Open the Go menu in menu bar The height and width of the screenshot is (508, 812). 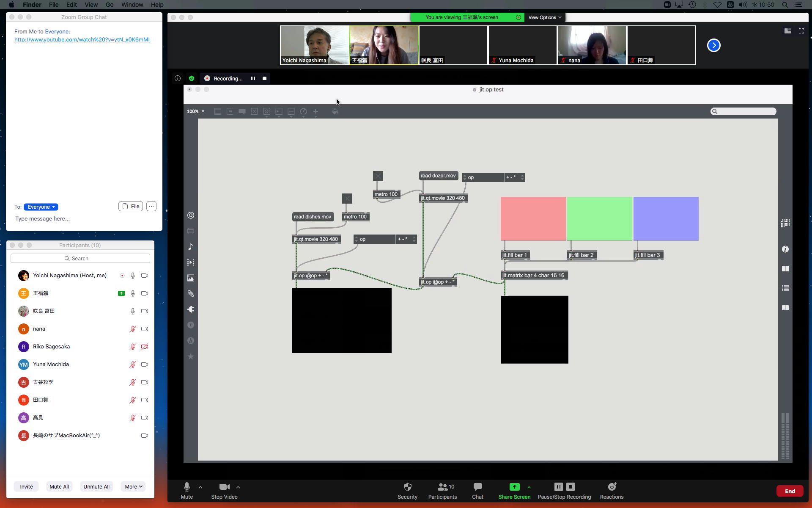(x=110, y=5)
